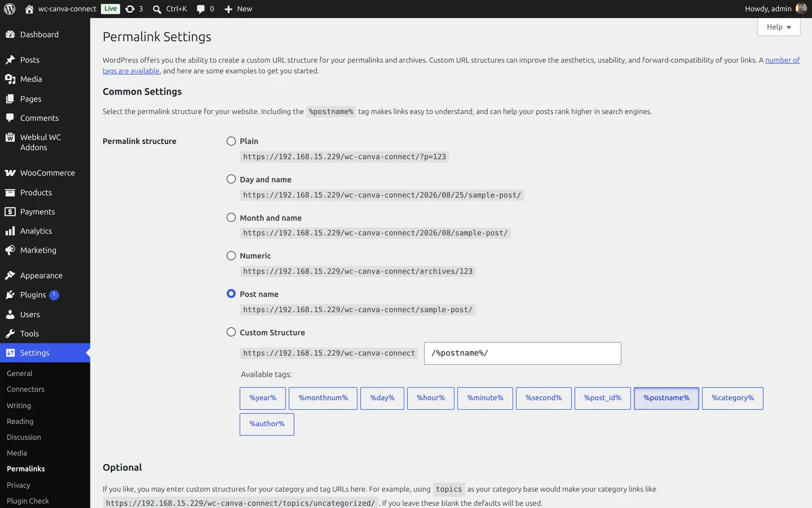Viewport: 812px width, 508px height.
Task: Choose Month and name radio button
Action: pyautogui.click(x=231, y=218)
